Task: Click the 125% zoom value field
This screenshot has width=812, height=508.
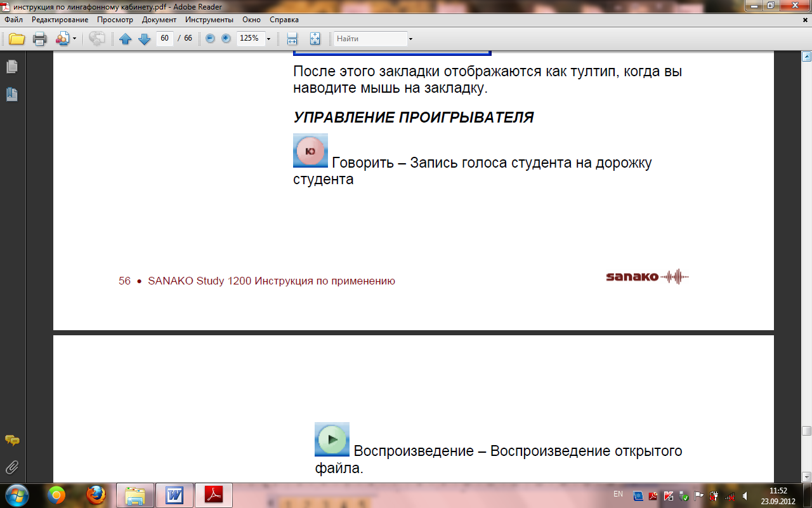Action: pos(250,38)
